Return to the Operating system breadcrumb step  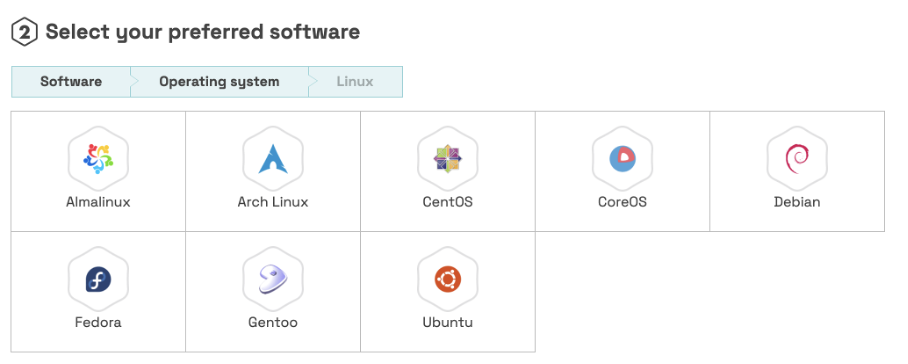coord(219,82)
